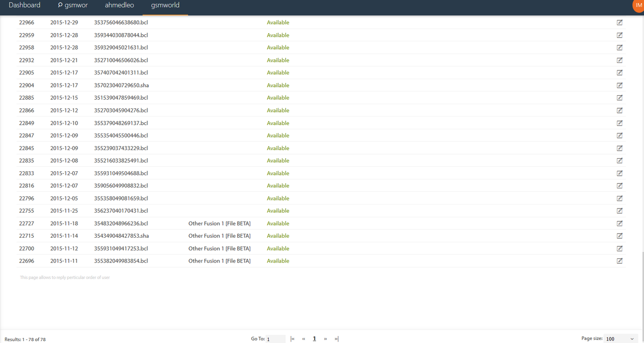Image resolution: width=644 pixels, height=343 pixels.
Task: Open reply icon for order 22700
Action: click(619, 248)
